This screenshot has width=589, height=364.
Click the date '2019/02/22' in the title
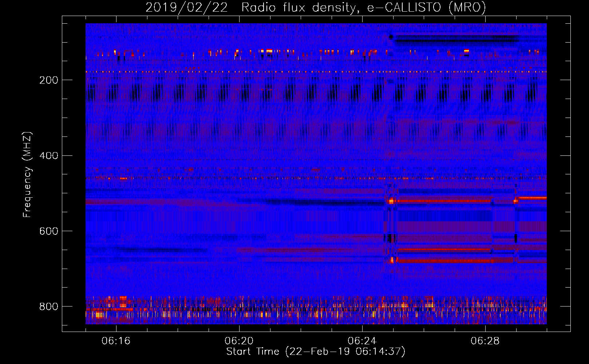(187, 8)
